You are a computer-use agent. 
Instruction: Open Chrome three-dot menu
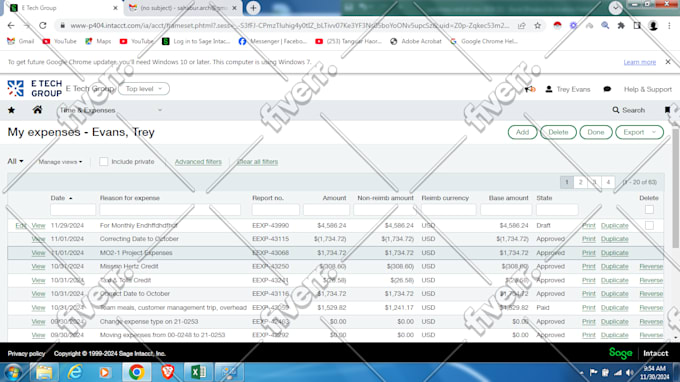click(x=669, y=26)
